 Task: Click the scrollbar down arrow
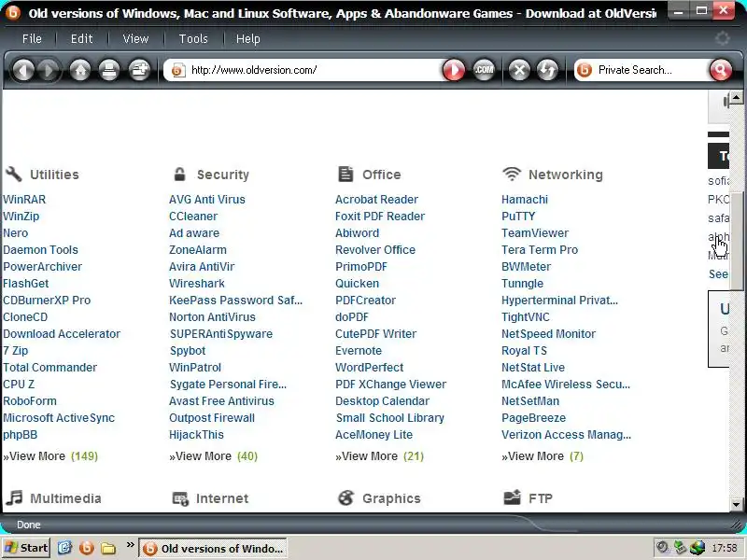point(737,504)
